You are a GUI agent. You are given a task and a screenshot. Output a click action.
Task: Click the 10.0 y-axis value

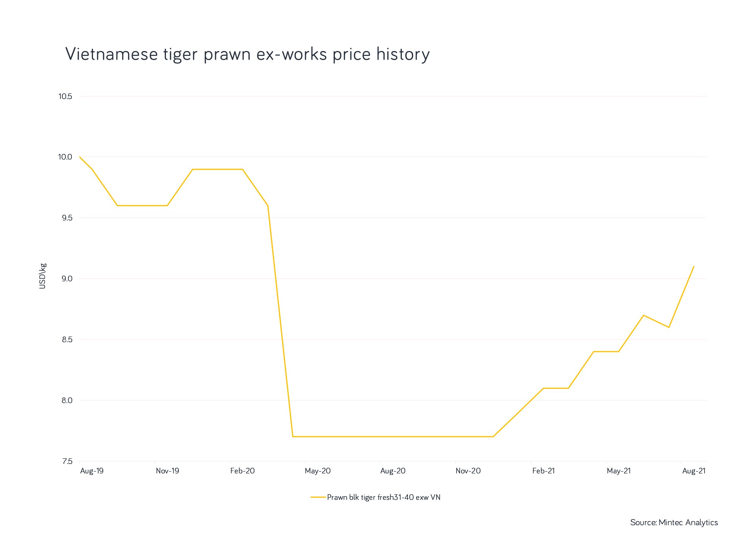coord(65,157)
